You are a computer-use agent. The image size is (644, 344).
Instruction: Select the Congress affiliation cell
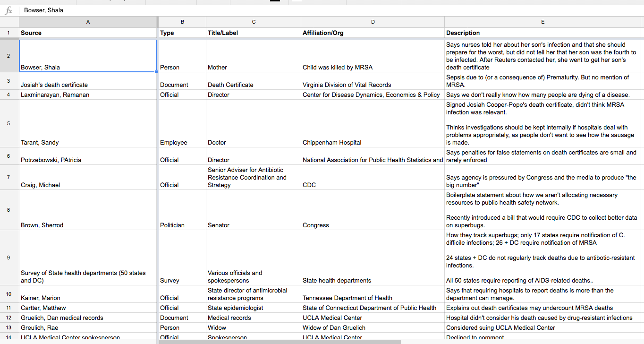[373, 210]
